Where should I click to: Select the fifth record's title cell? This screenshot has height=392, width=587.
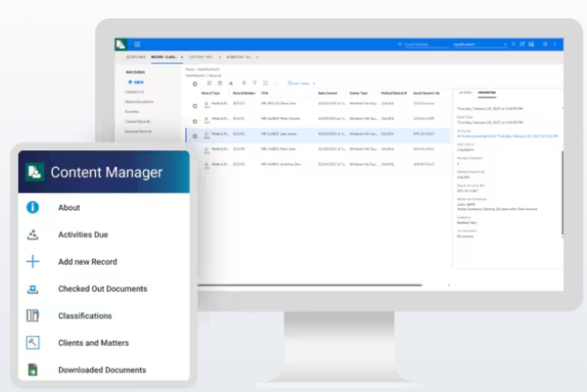tap(281, 164)
